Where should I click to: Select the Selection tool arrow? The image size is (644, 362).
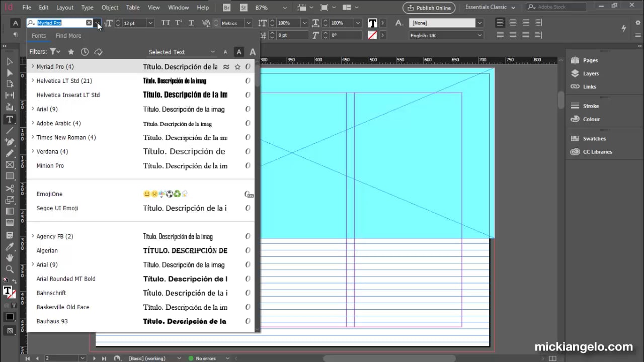10,61
